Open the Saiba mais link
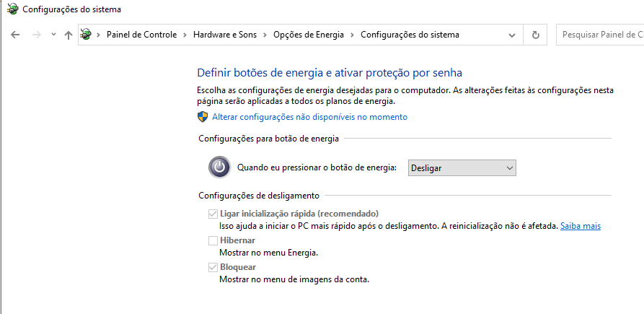Viewport: 644px width, 314px height. click(x=581, y=226)
